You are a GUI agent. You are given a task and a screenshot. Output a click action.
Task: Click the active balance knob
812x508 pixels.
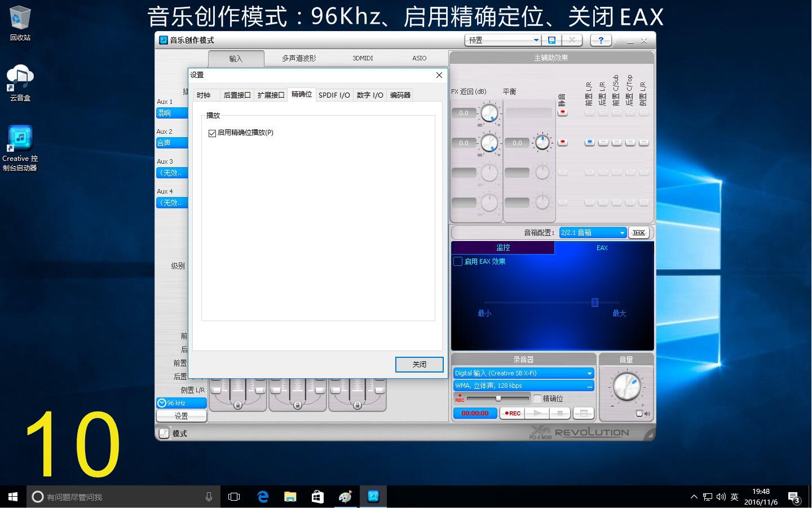542,143
